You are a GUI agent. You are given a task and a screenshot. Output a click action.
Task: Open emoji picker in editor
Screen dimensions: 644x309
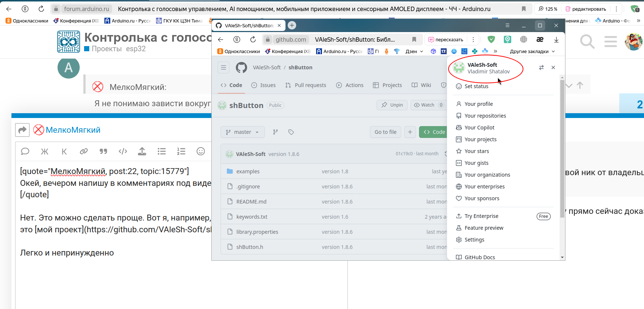pyautogui.click(x=201, y=151)
